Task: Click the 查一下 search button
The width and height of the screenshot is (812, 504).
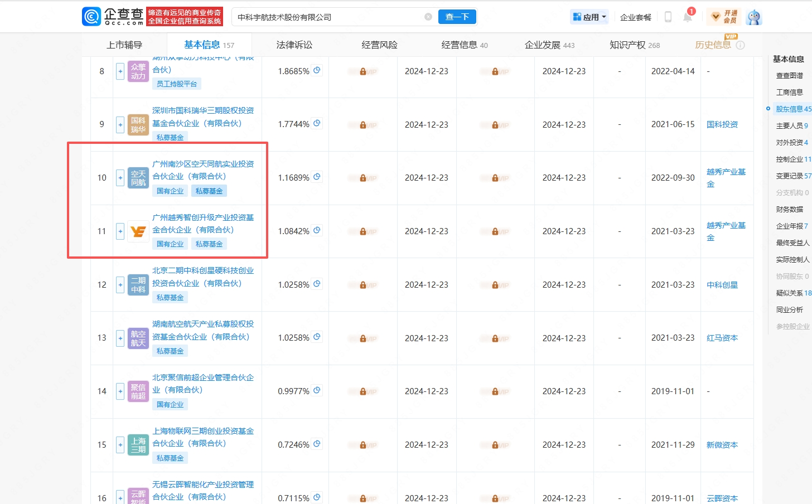Action: pos(457,17)
